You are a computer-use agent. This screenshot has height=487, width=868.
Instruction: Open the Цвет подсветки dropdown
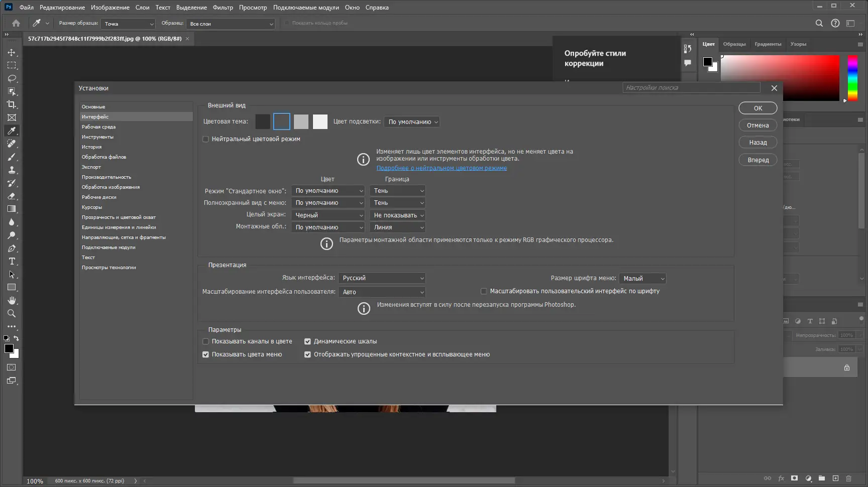click(x=412, y=122)
